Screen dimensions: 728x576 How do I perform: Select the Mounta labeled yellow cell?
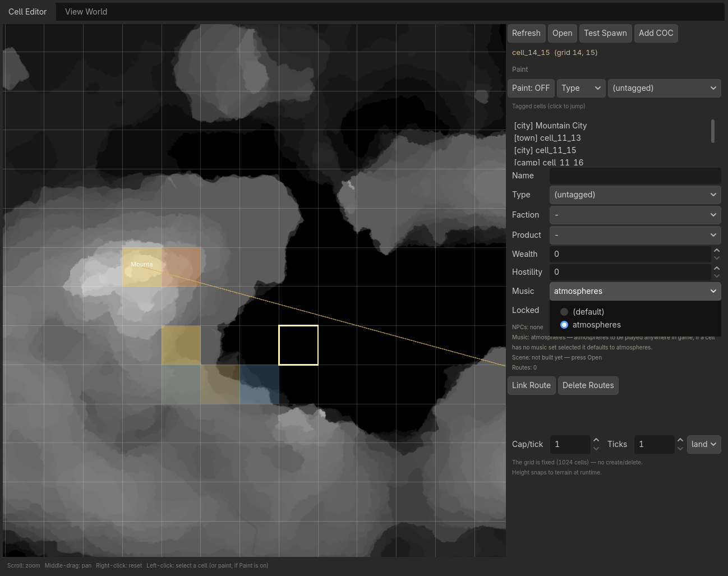[x=142, y=267]
